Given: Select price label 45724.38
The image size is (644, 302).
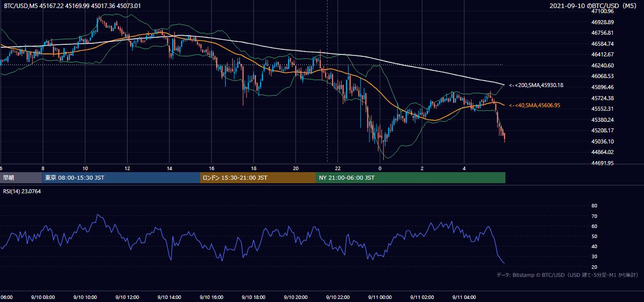Looking at the screenshot, I should 602,98.
